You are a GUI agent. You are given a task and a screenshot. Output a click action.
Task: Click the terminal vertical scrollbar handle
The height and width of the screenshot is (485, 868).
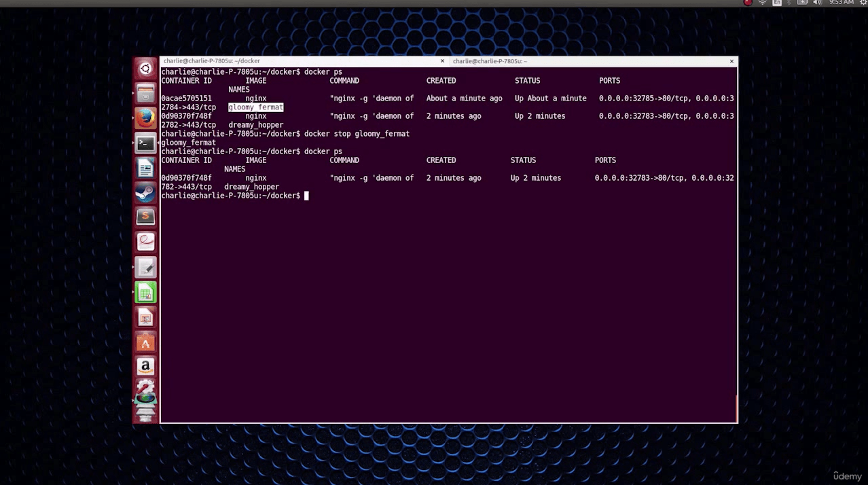pyautogui.click(x=736, y=409)
